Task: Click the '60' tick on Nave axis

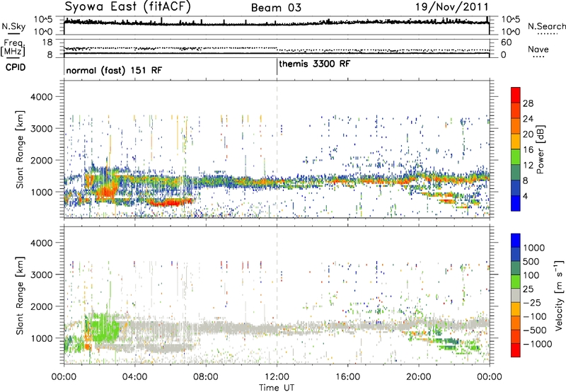Action: tap(506, 42)
